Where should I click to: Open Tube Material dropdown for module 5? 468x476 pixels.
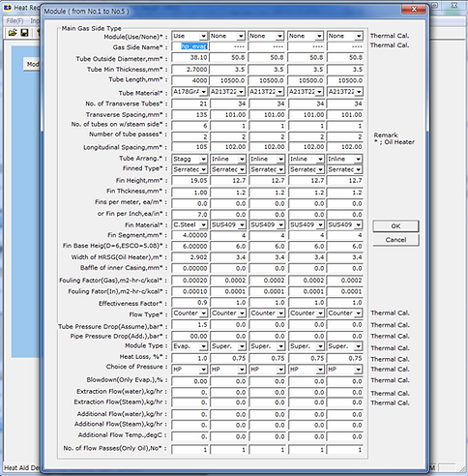(x=359, y=92)
